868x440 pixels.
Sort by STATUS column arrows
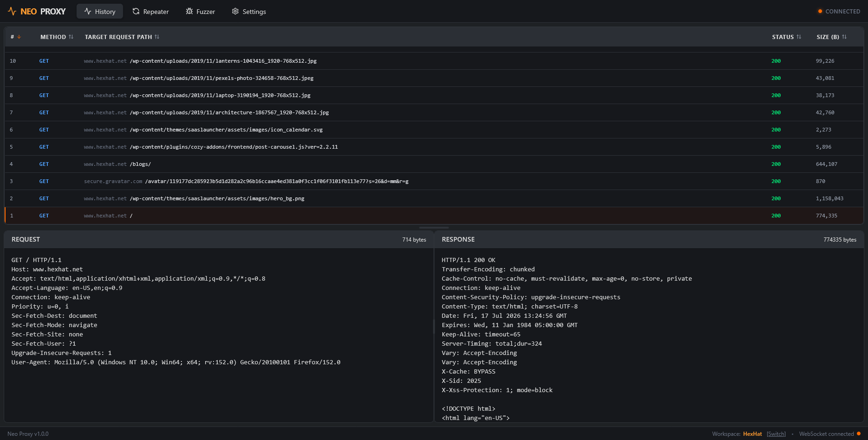click(x=799, y=37)
